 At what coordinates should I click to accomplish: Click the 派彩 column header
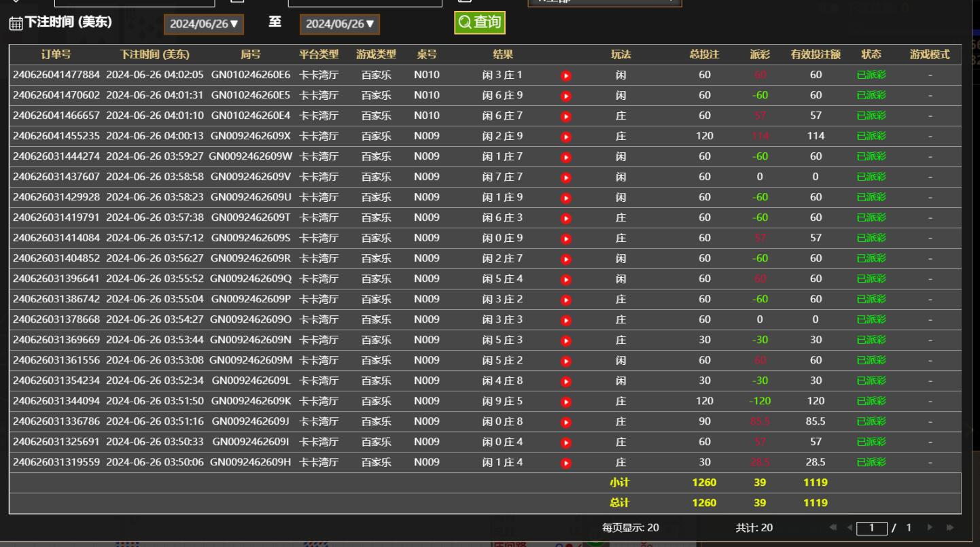coord(760,55)
